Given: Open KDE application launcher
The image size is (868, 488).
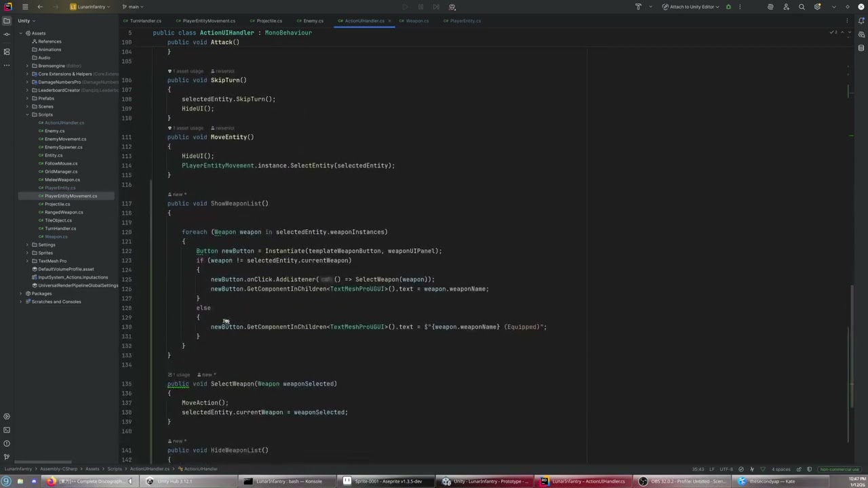Looking at the screenshot, I should (x=6, y=481).
